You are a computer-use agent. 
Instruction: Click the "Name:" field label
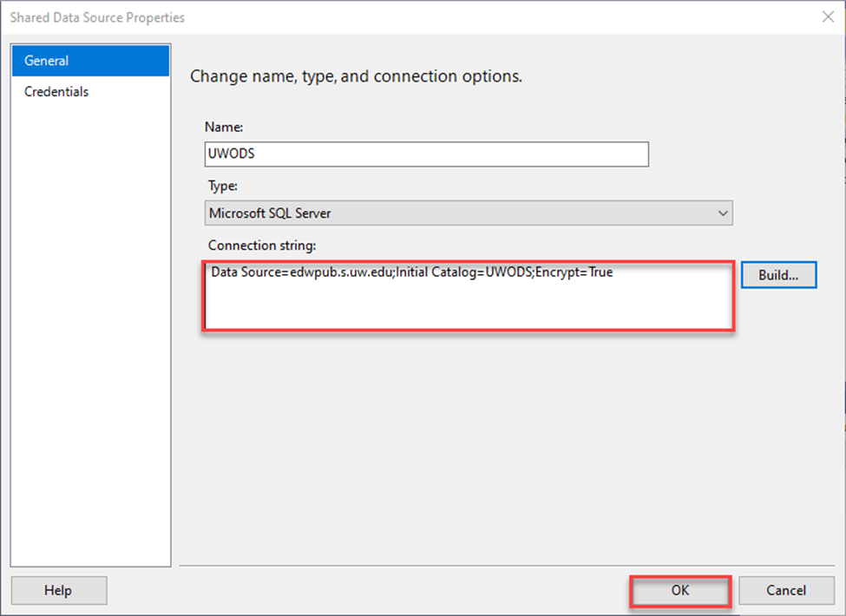point(224,127)
